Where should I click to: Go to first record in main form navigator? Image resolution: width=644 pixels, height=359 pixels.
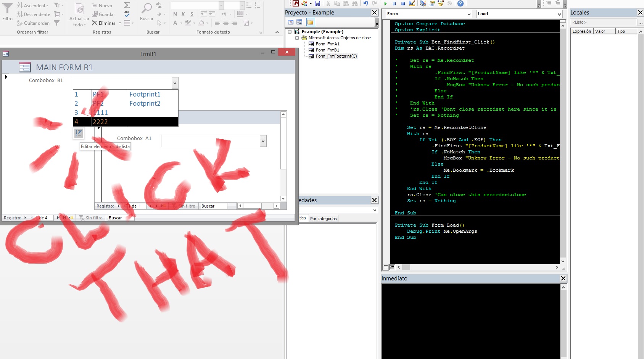25,218
